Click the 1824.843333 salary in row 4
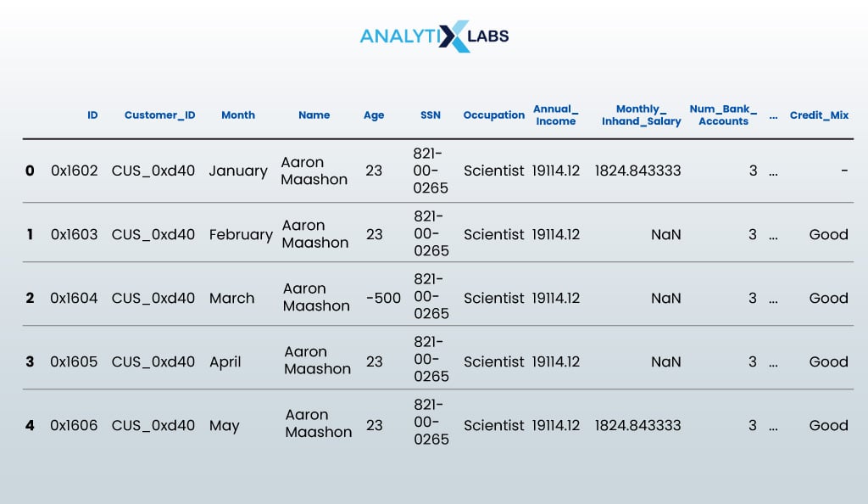This screenshot has width=868, height=504. tap(637, 425)
